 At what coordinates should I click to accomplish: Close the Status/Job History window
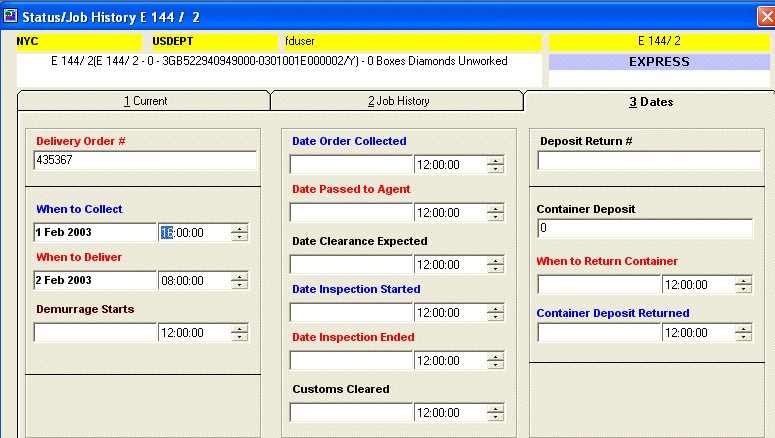(766, 17)
